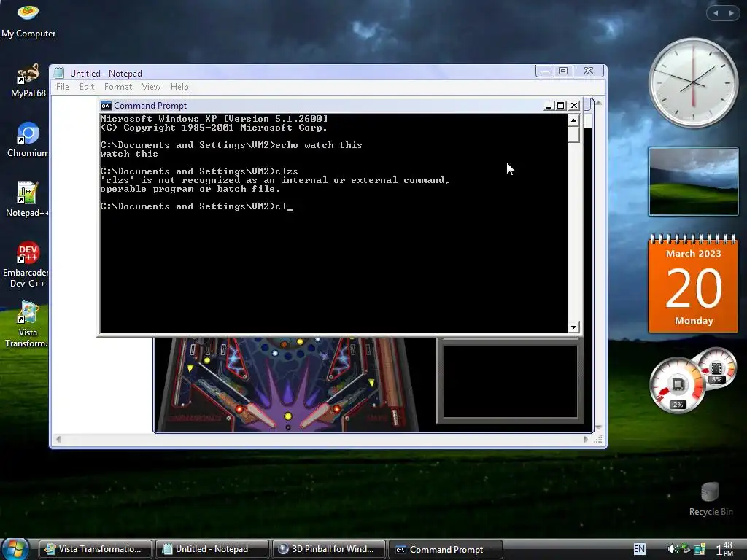Click the 'echo watch this' command line
747x560 pixels.
pyautogui.click(x=231, y=145)
